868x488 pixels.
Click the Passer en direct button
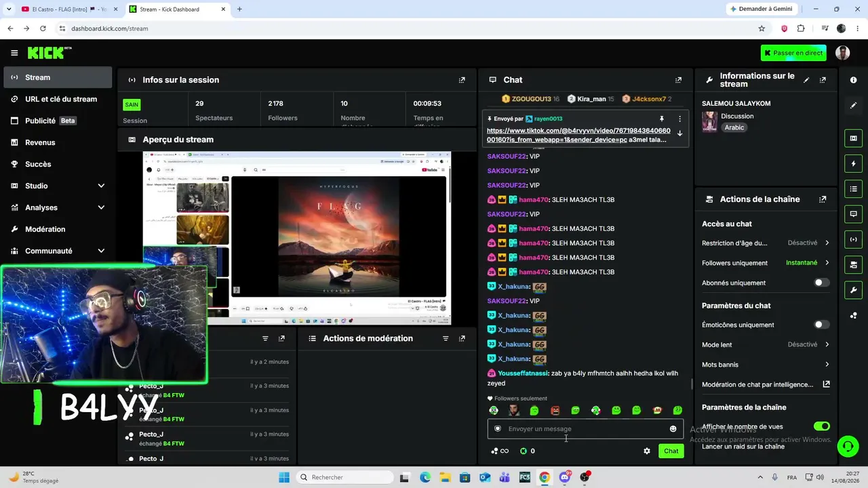(793, 53)
